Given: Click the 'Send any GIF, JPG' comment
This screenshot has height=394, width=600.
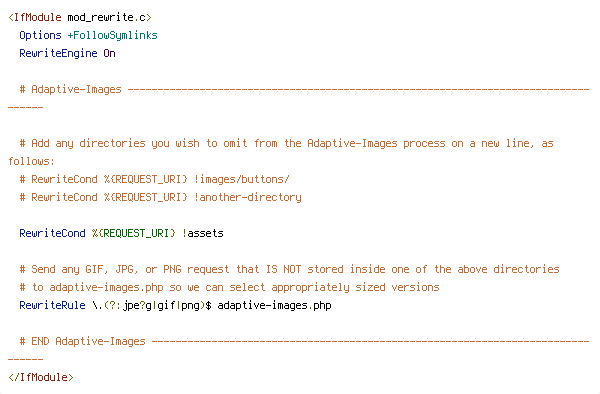Looking at the screenshot, I should pyautogui.click(x=289, y=269).
